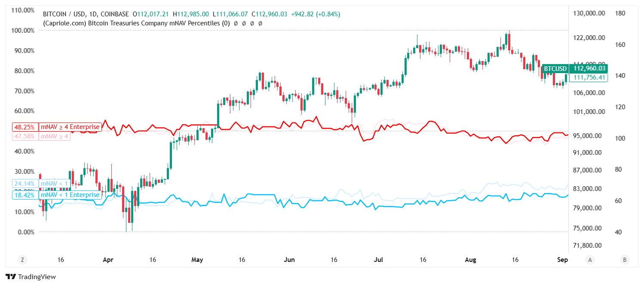644x286 pixels.
Task: Click the 18.42% blue percentage badge
Action: tap(25, 195)
